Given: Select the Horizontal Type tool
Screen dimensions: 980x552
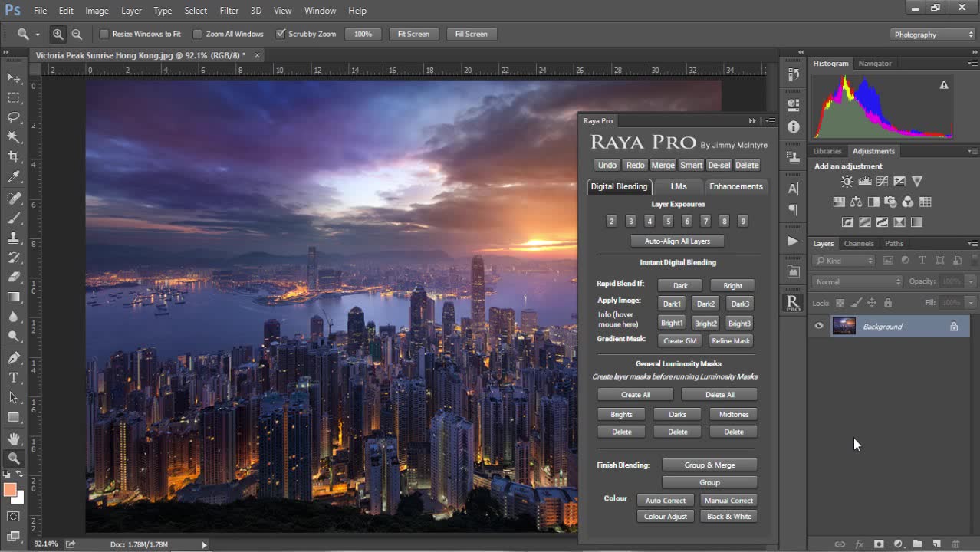Looking at the screenshot, I should [14, 377].
